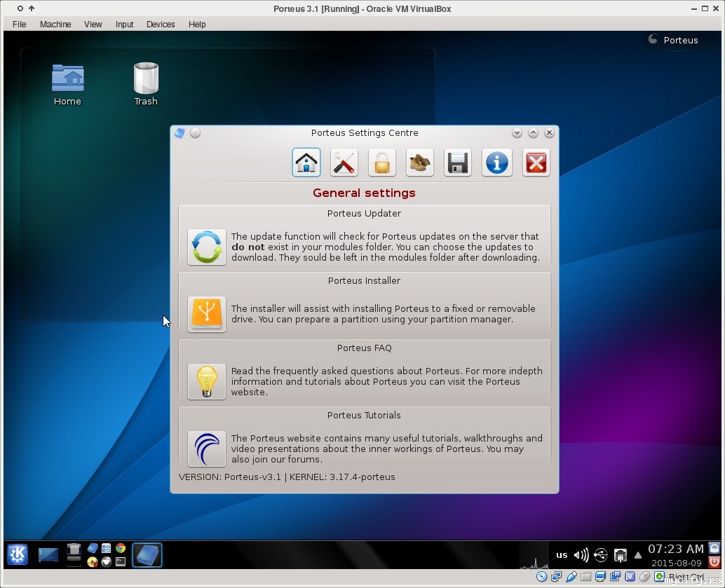Launch the Porteus Updater
Image resolution: width=725 pixels, height=588 pixels.
207,247
